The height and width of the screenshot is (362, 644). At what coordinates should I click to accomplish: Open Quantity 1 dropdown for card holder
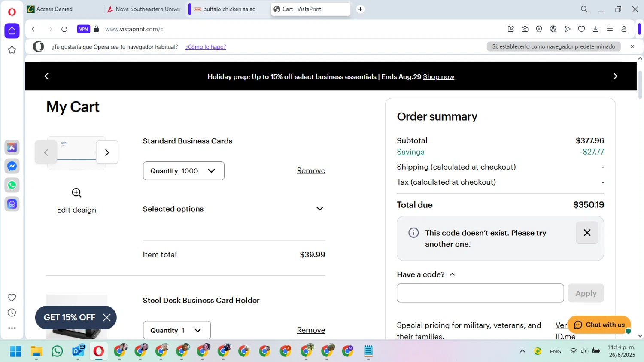point(176,330)
